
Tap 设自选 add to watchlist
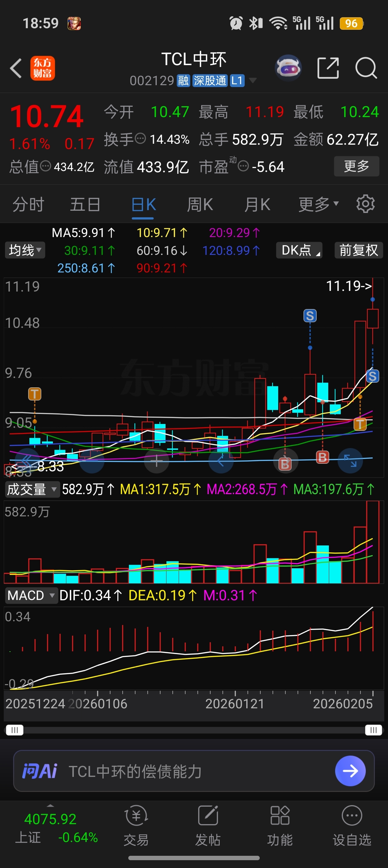[352, 825]
